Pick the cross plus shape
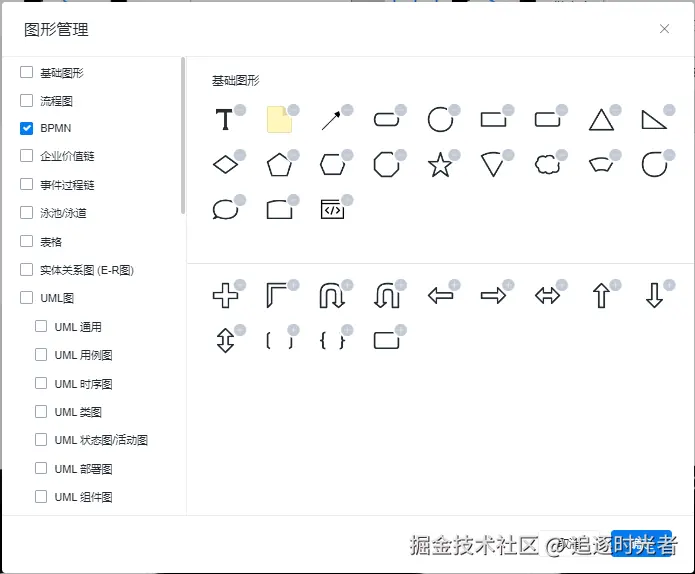 pos(225,296)
